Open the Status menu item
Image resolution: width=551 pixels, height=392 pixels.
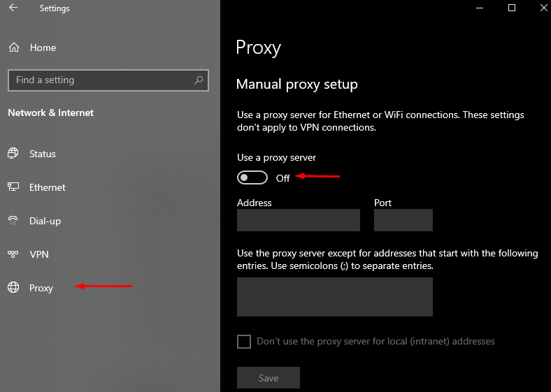click(43, 154)
